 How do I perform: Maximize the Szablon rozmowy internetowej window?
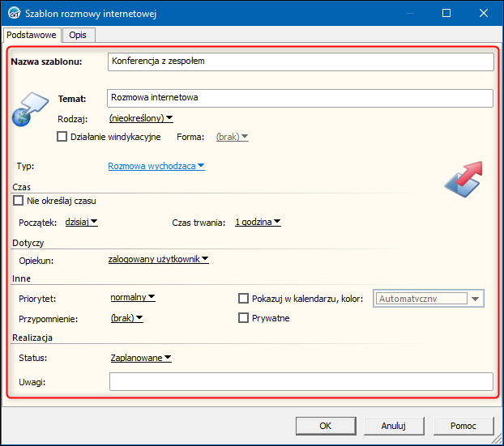click(446, 13)
